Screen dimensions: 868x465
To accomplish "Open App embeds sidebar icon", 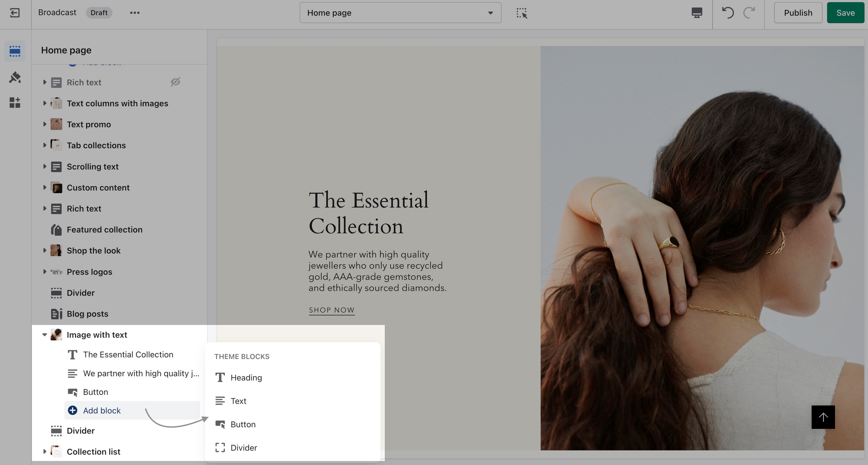I will click(15, 102).
